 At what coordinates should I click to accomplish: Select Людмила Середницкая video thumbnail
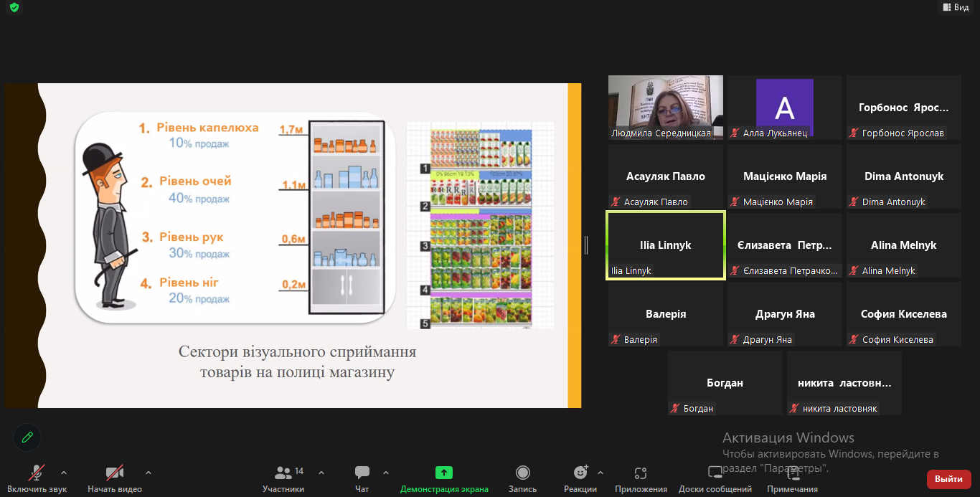666,107
